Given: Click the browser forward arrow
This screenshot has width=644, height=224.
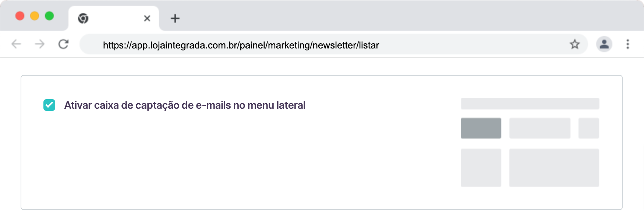Looking at the screenshot, I should click(x=40, y=44).
